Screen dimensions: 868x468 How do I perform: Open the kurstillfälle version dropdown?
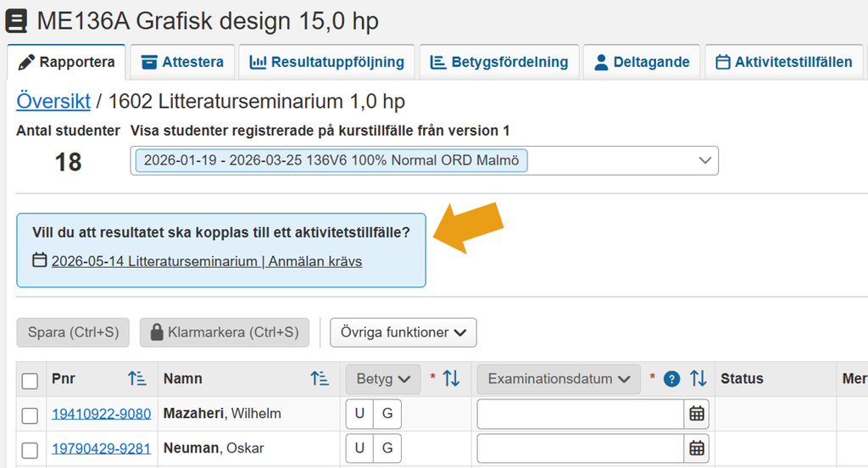[x=704, y=160]
